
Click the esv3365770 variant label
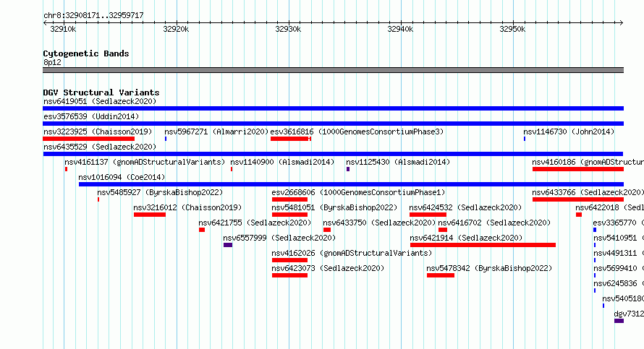pyautogui.click(x=619, y=223)
